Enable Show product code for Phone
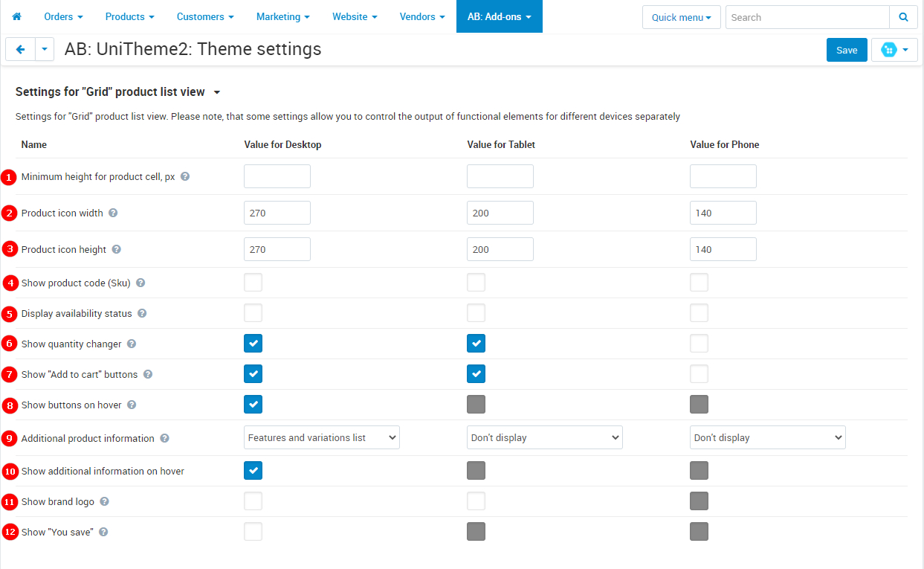This screenshot has width=924, height=569. (x=699, y=283)
